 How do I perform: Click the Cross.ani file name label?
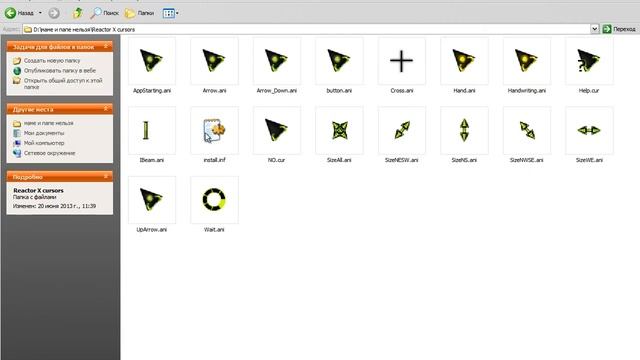(x=402, y=91)
